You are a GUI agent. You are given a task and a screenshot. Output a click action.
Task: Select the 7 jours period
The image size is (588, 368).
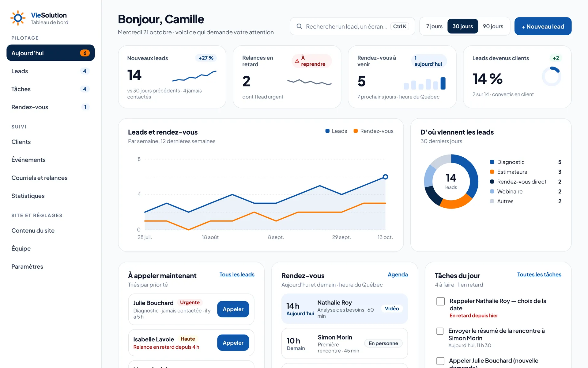[434, 26]
